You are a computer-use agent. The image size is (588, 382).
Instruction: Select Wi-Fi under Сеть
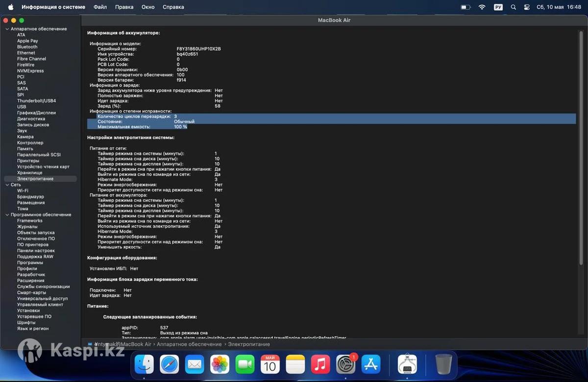click(x=23, y=191)
